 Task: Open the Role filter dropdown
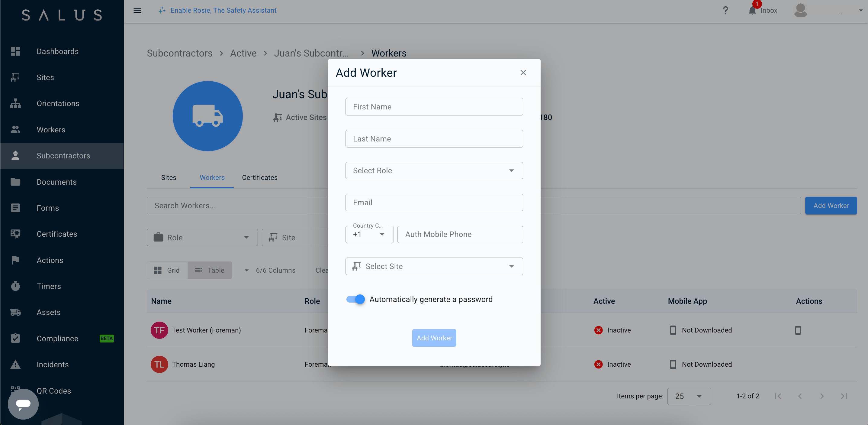click(x=202, y=238)
